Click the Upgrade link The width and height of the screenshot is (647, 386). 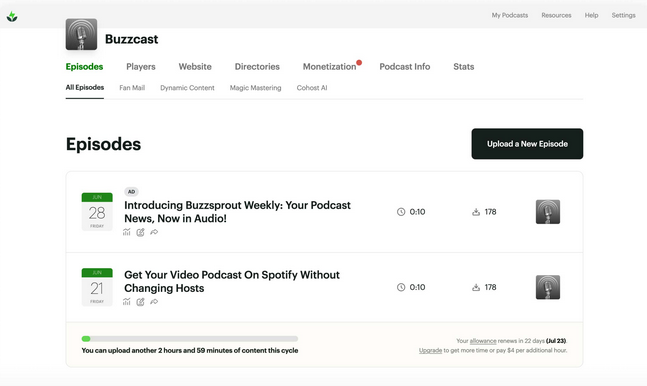(430, 350)
